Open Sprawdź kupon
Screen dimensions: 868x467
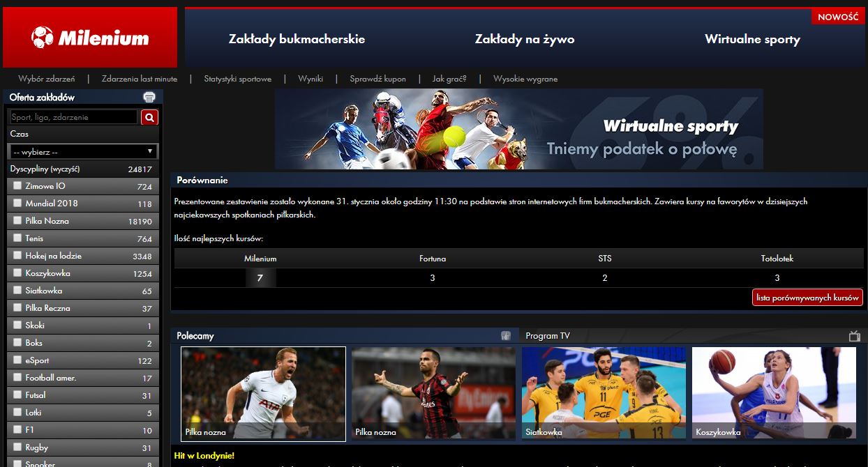click(377, 79)
